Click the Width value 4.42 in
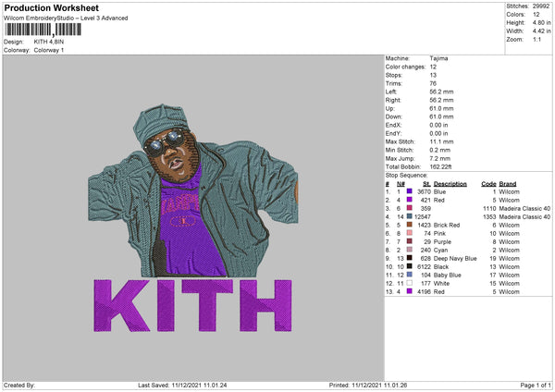 [x=541, y=31]
